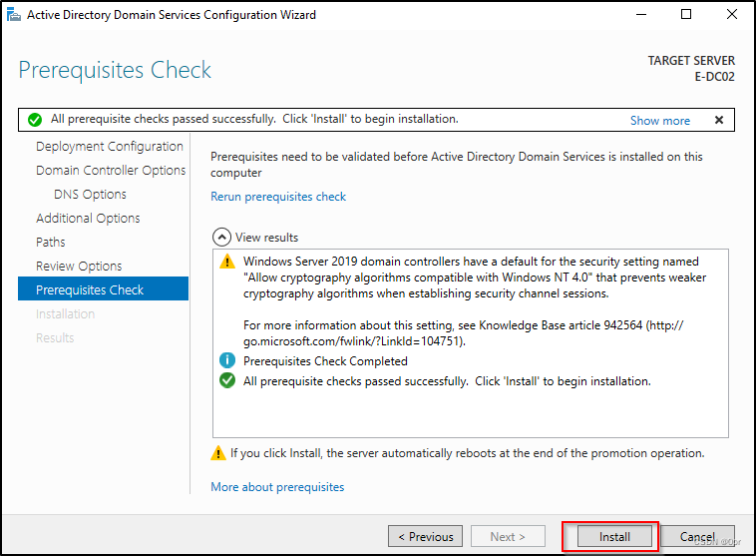Open DNS Options step
This screenshot has height=556, width=756.
coord(90,194)
